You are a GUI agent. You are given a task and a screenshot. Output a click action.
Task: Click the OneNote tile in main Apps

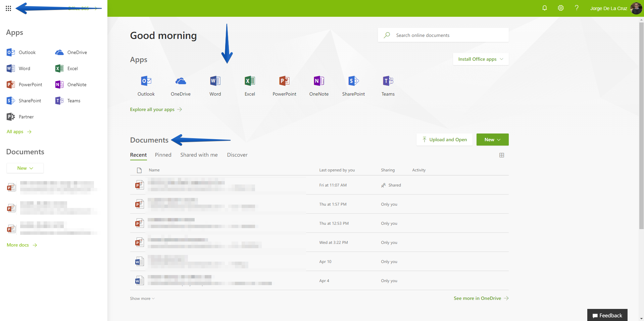coord(319,86)
